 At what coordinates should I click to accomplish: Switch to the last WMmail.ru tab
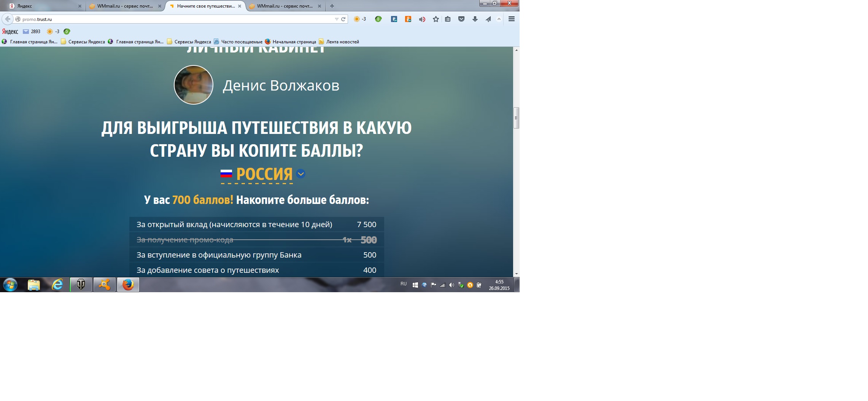pyautogui.click(x=285, y=6)
